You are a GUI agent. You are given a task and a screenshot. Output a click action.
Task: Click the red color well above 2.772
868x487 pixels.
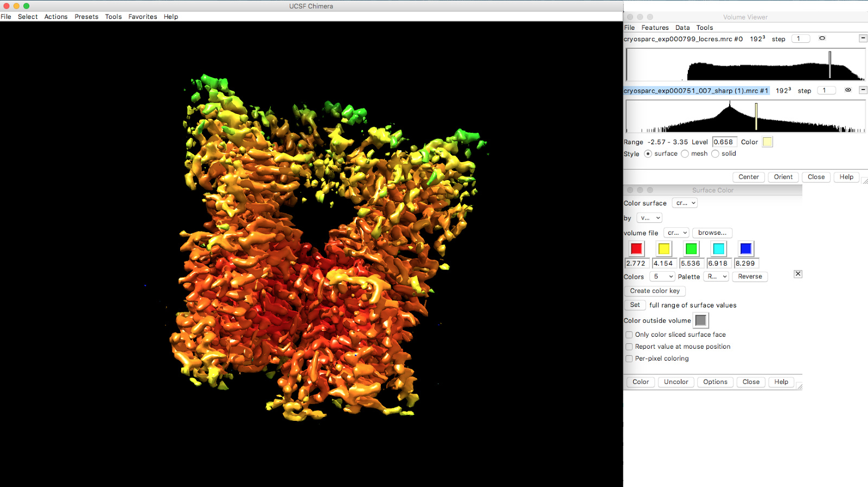(x=636, y=249)
